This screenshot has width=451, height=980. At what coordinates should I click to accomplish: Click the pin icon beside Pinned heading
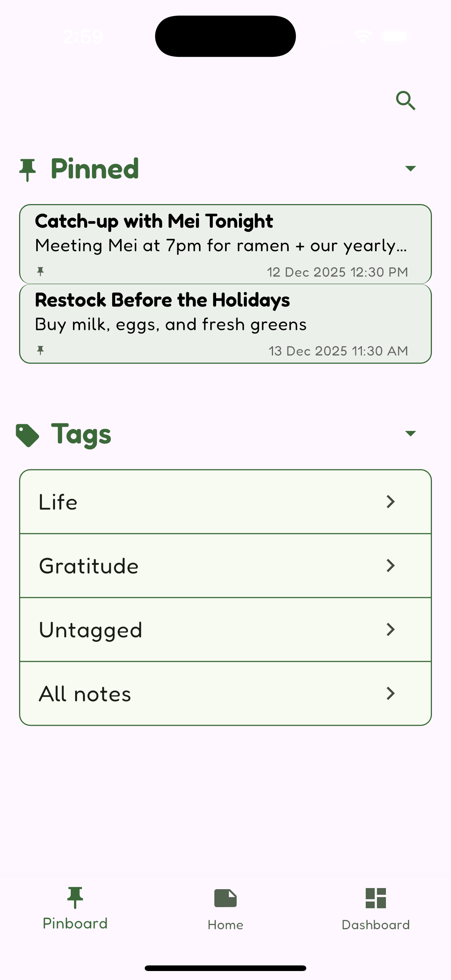(x=27, y=170)
